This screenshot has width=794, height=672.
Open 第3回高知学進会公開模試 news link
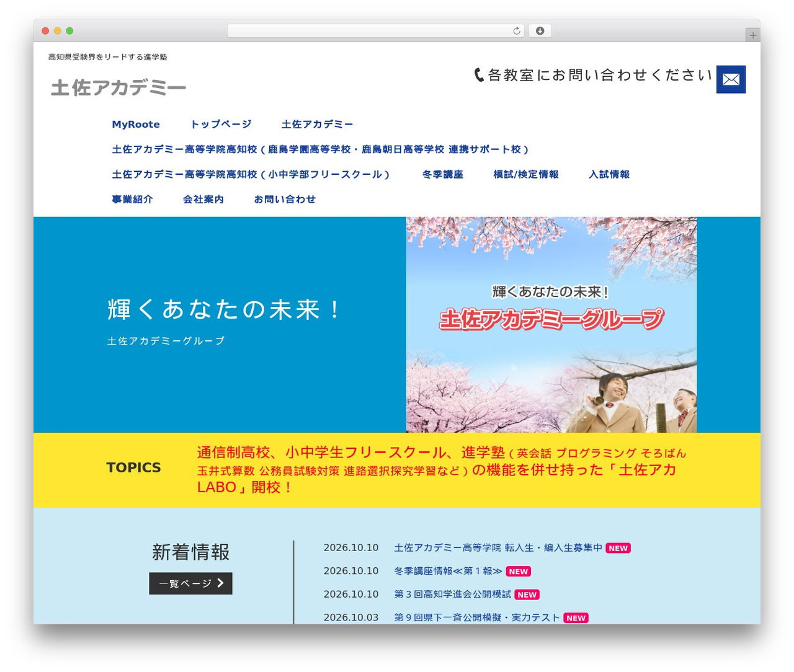pos(453,595)
